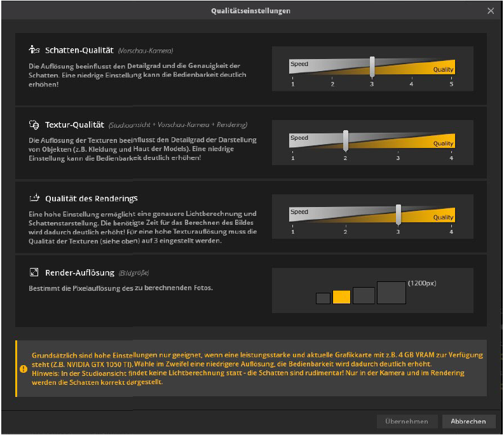Click the shadow quality slider handle
Screen dimensions: 504x435
pos(372,67)
